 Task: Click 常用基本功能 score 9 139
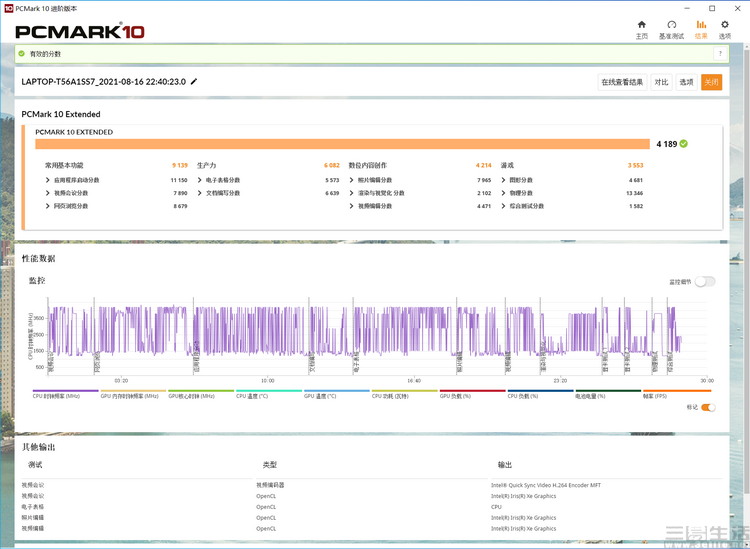tap(180, 165)
